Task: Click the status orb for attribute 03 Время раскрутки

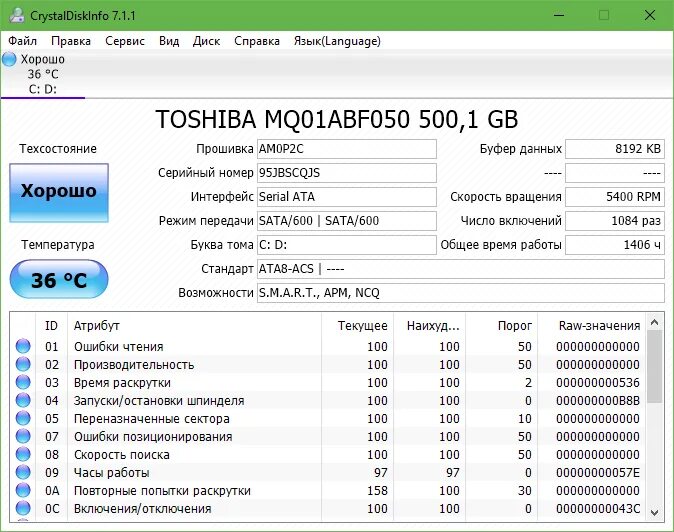Action: coord(23,382)
